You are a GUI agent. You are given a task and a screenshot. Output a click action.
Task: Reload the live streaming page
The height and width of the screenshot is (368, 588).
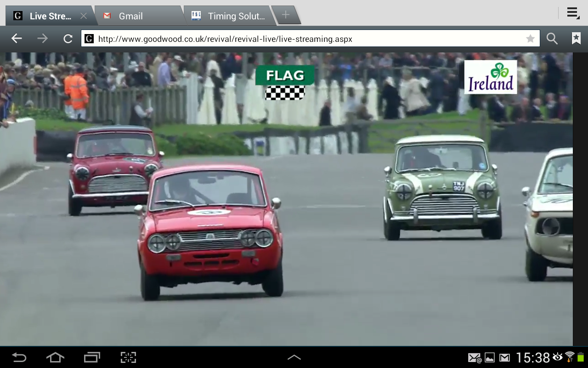68,39
